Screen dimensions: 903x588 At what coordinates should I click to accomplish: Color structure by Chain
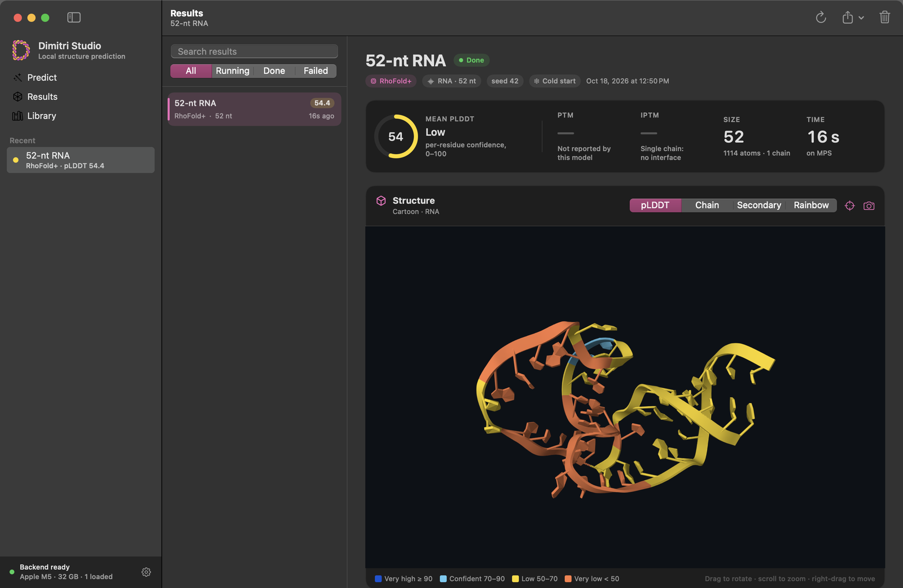[707, 205]
